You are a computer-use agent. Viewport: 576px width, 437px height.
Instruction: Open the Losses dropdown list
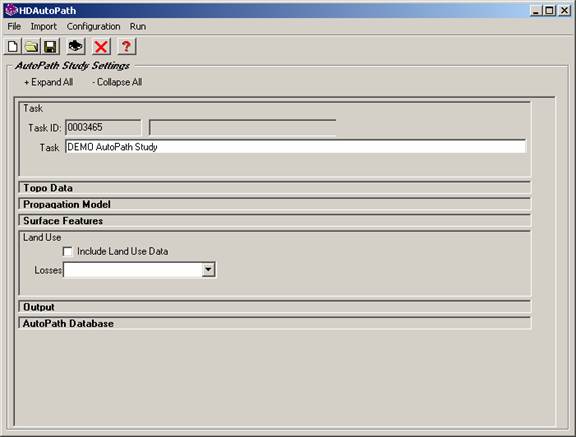(208, 270)
